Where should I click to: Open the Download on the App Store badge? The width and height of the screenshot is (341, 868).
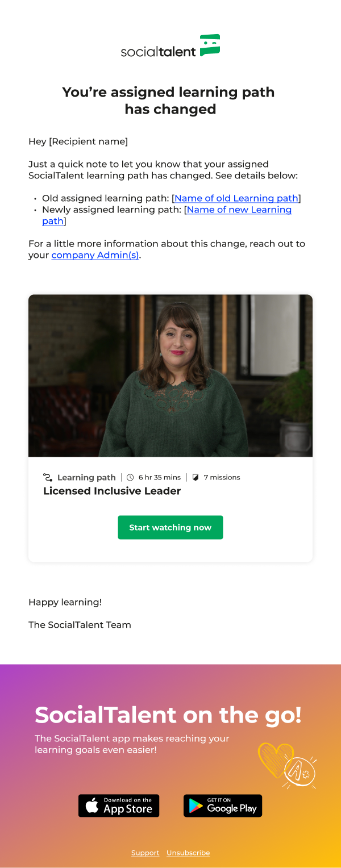pos(119,806)
